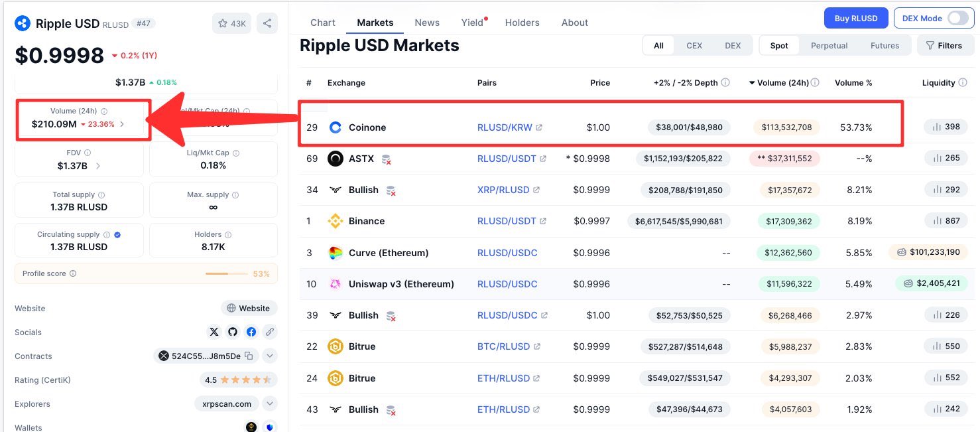Image resolution: width=980 pixels, height=432 pixels.
Task: Click the Buy RLUSD button
Action: (855, 19)
